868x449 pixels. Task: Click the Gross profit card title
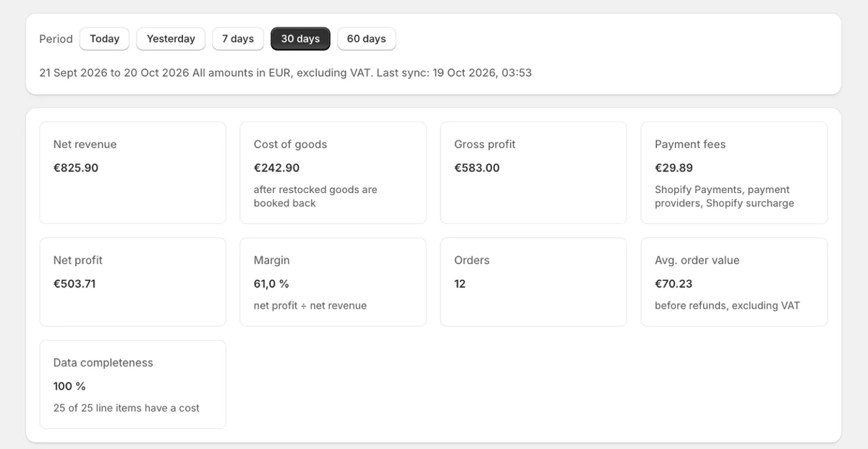click(x=485, y=145)
